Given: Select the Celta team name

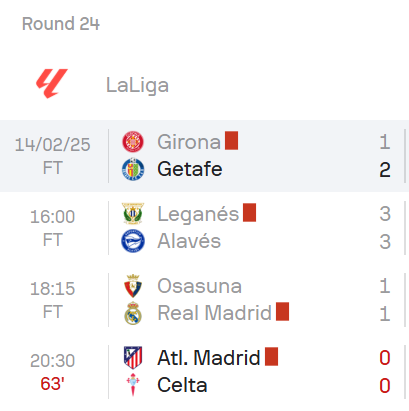Looking at the screenshot, I should click(x=182, y=385).
